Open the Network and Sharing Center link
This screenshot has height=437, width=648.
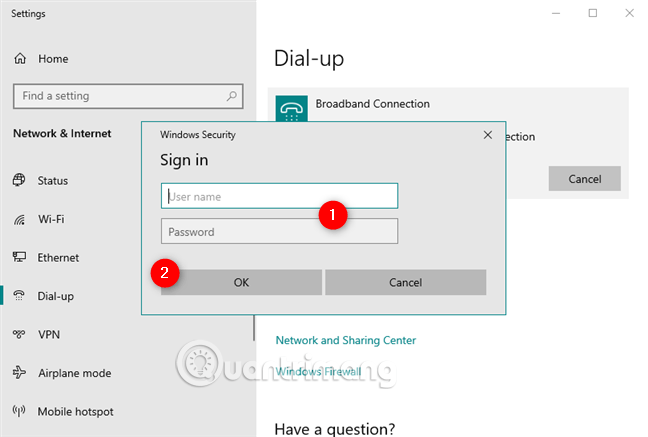[345, 340]
